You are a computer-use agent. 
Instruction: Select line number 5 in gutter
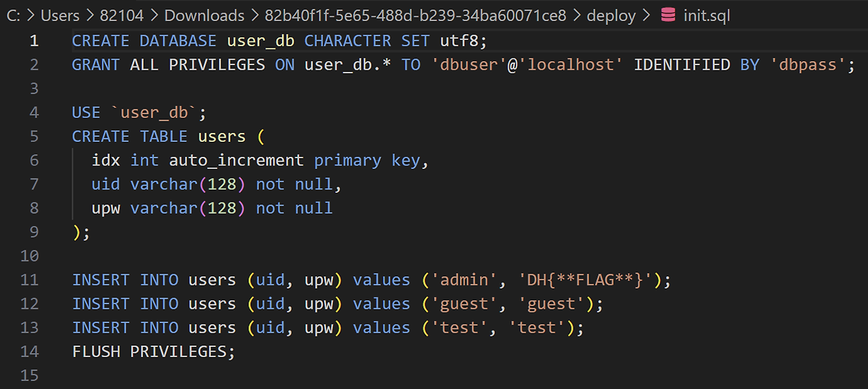(35, 136)
